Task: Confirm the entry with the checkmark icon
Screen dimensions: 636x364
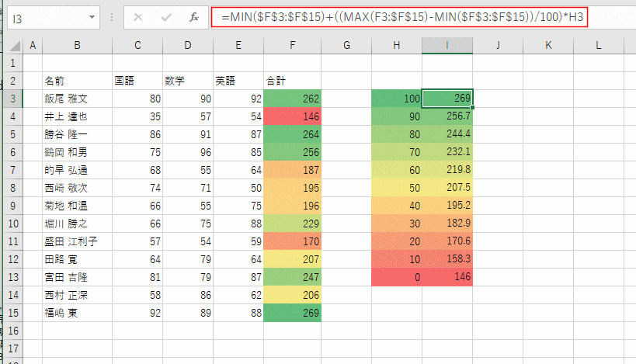Action: click(166, 17)
